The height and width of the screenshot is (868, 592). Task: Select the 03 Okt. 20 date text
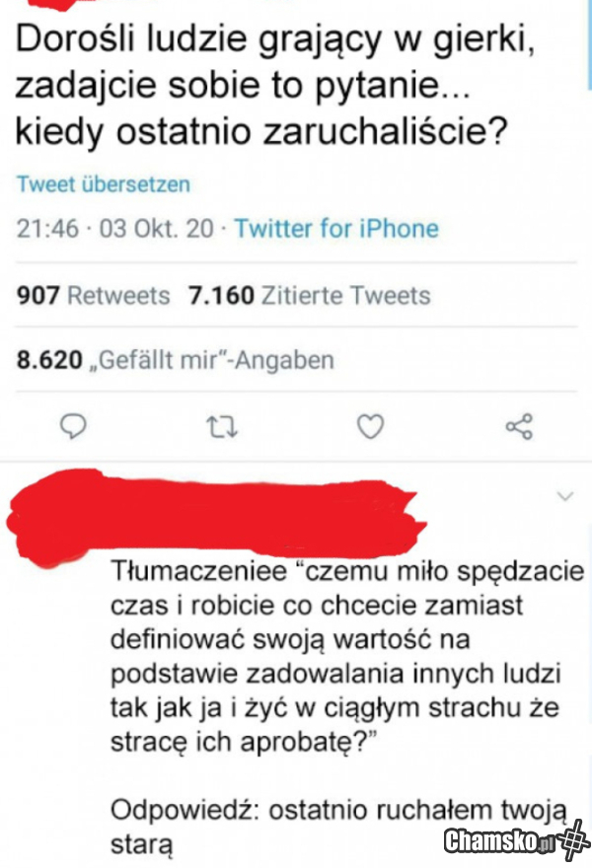tap(156, 229)
